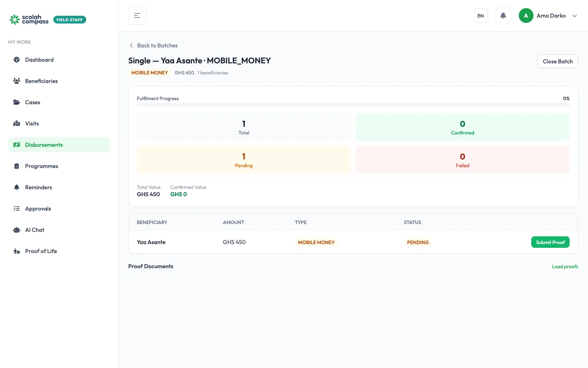
Task: Open the Proof of Life menu item
Action: (x=59, y=251)
